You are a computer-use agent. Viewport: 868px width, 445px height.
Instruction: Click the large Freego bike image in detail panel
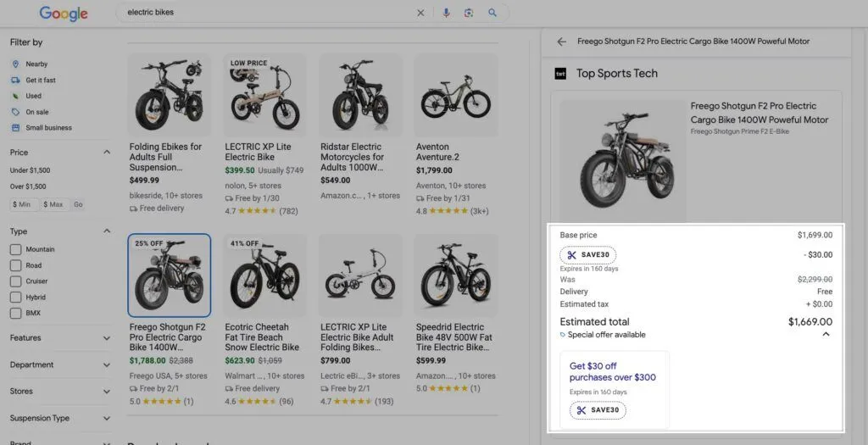pyautogui.click(x=623, y=160)
